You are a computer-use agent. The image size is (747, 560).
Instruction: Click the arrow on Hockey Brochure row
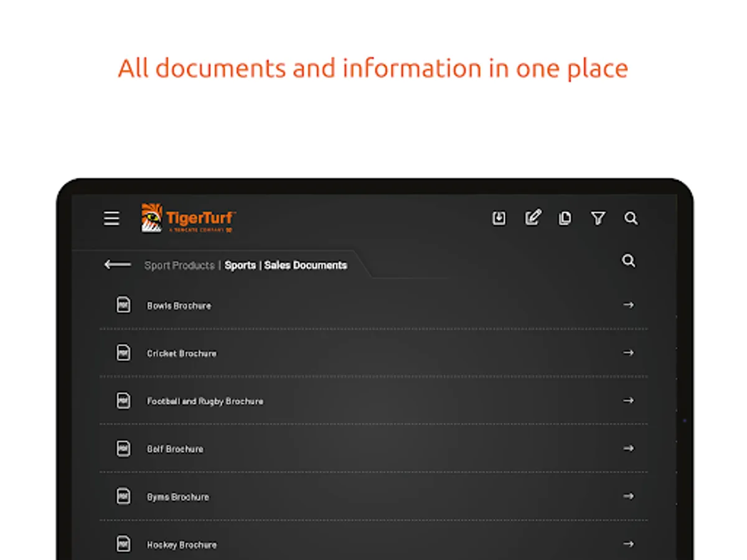[x=629, y=544]
